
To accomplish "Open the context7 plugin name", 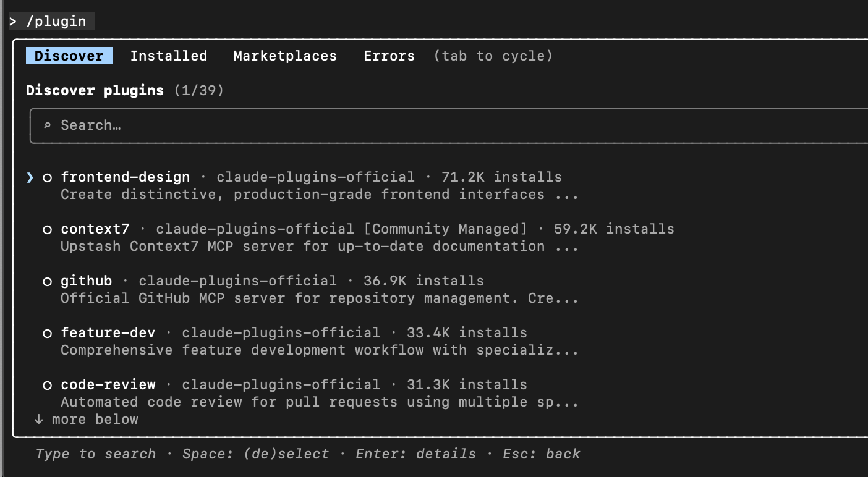I will (95, 229).
